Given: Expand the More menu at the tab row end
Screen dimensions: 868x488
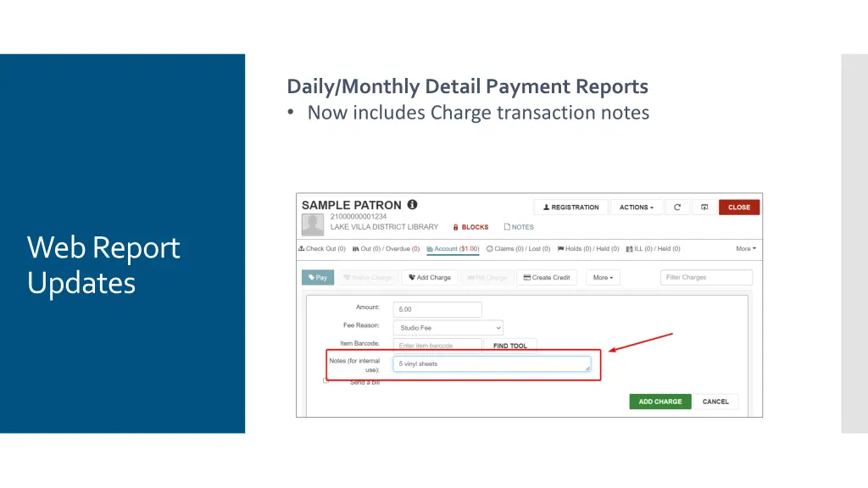Looking at the screenshot, I should [745, 249].
